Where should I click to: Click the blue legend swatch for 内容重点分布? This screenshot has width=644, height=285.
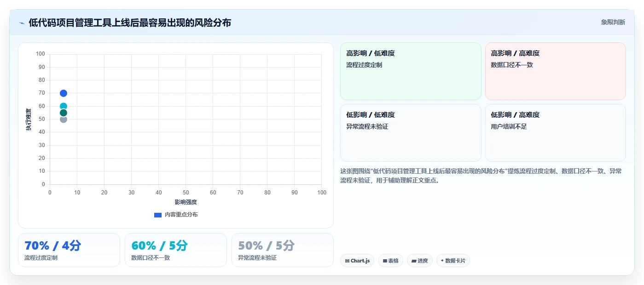(x=158, y=215)
